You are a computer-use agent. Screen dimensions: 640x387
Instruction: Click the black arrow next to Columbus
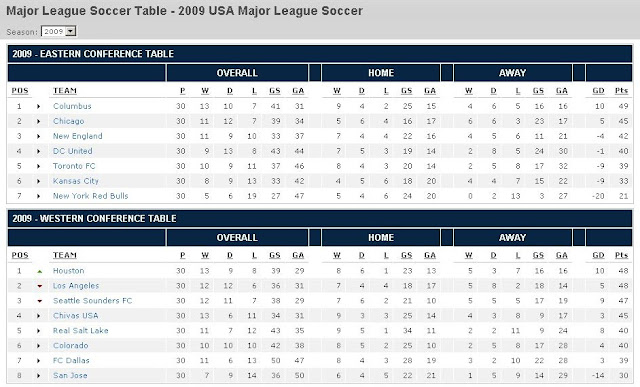tap(38, 107)
